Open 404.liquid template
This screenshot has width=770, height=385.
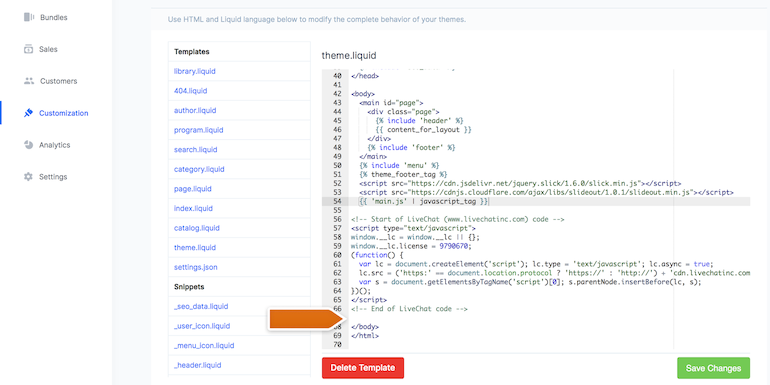click(x=191, y=91)
